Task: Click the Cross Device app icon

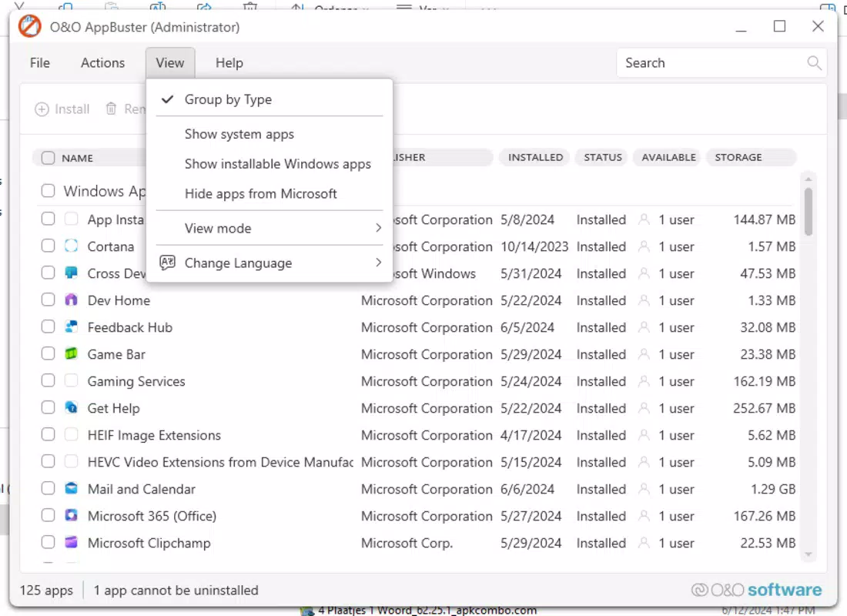Action: [x=72, y=273]
